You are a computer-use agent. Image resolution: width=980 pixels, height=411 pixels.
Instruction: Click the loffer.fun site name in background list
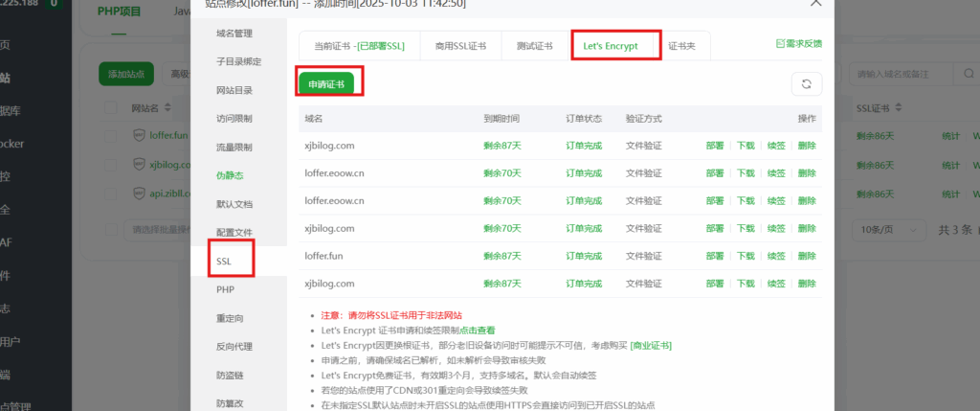tap(168, 135)
